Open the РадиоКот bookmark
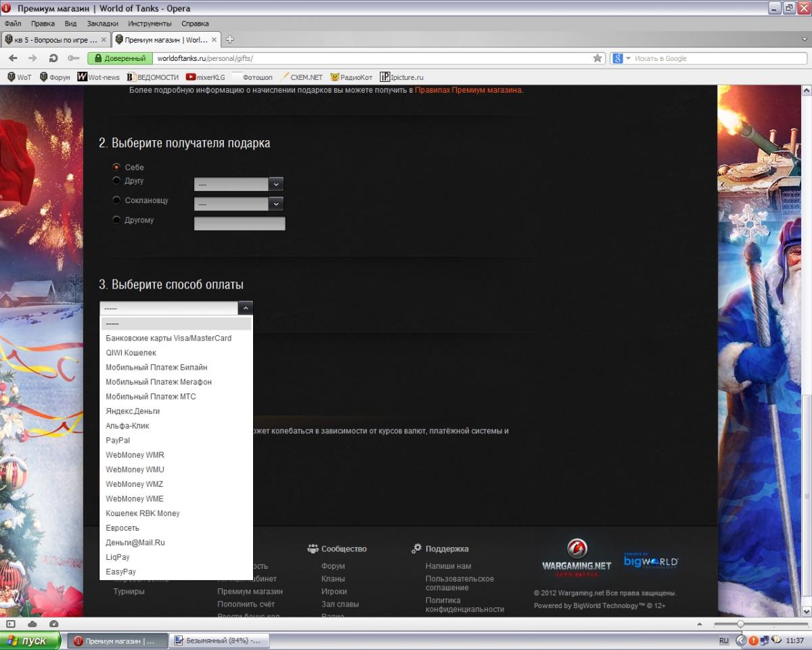The width and height of the screenshot is (812, 650). (x=351, y=77)
